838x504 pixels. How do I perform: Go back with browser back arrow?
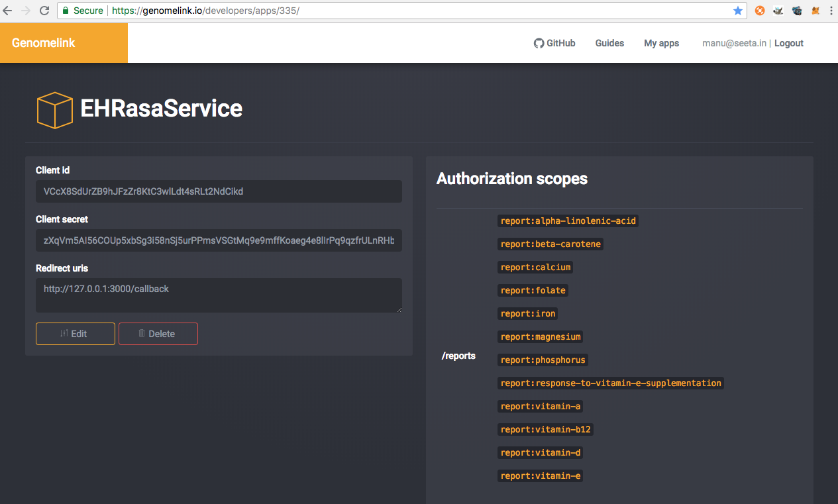[8, 11]
